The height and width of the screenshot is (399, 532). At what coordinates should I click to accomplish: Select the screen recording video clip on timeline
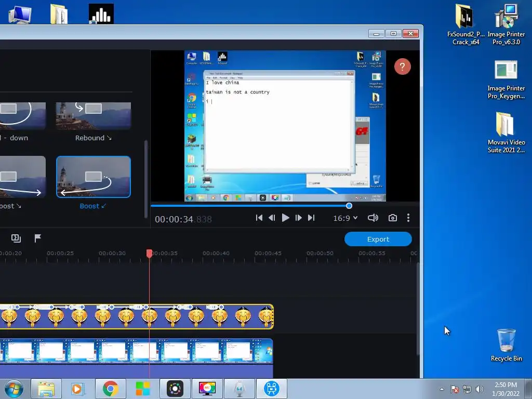point(137,351)
